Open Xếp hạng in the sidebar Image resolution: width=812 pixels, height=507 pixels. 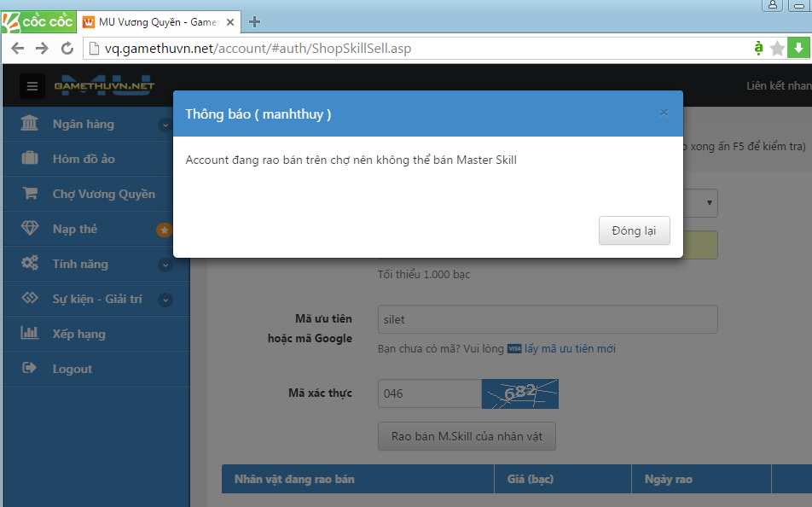pos(78,334)
